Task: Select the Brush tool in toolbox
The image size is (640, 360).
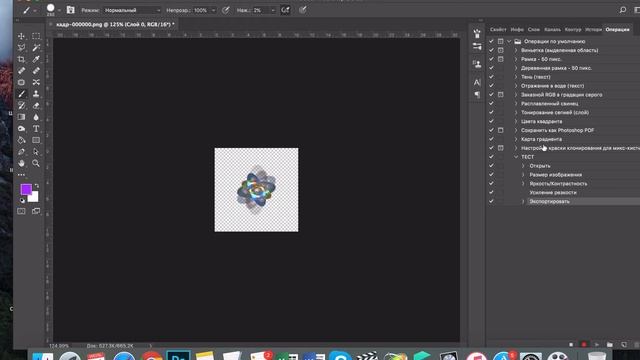Action: (x=21, y=94)
